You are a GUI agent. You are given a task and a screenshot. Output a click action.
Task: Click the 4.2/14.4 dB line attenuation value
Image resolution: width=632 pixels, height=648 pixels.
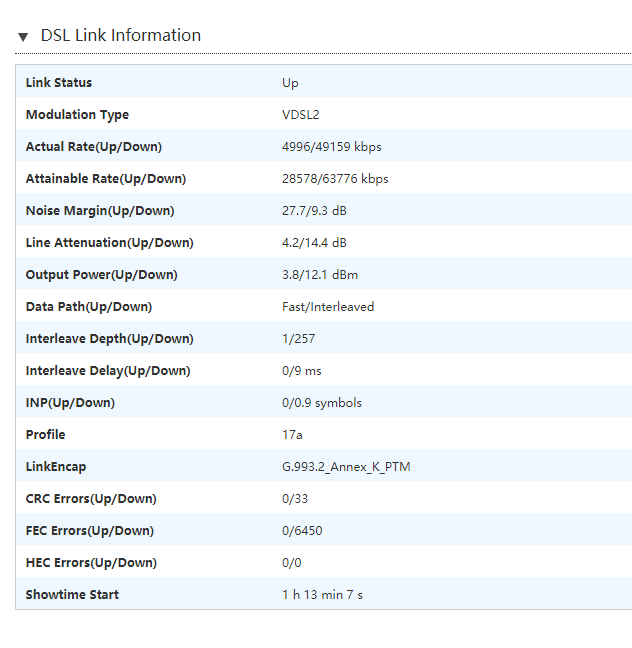[x=314, y=243]
